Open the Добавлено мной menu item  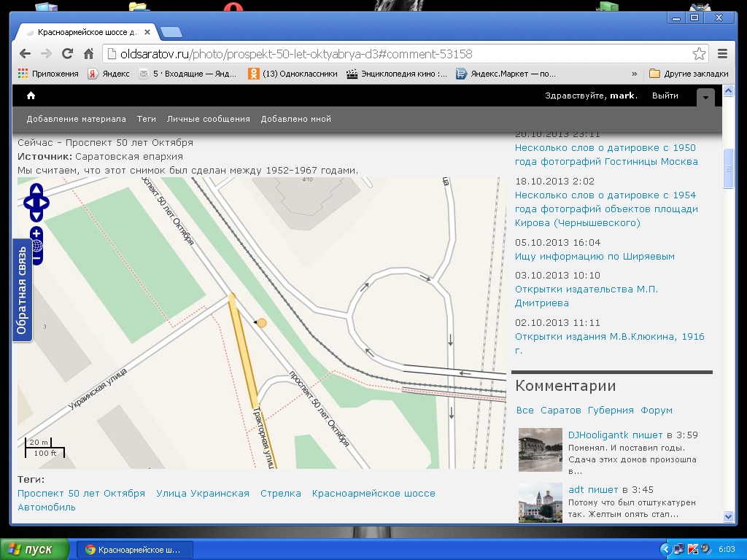point(296,119)
